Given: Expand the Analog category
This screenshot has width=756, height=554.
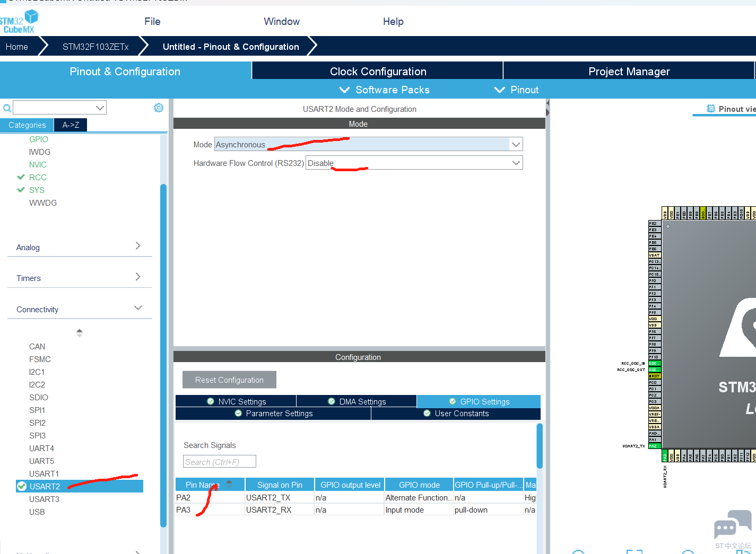Looking at the screenshot, I should [x=80, y=247].
